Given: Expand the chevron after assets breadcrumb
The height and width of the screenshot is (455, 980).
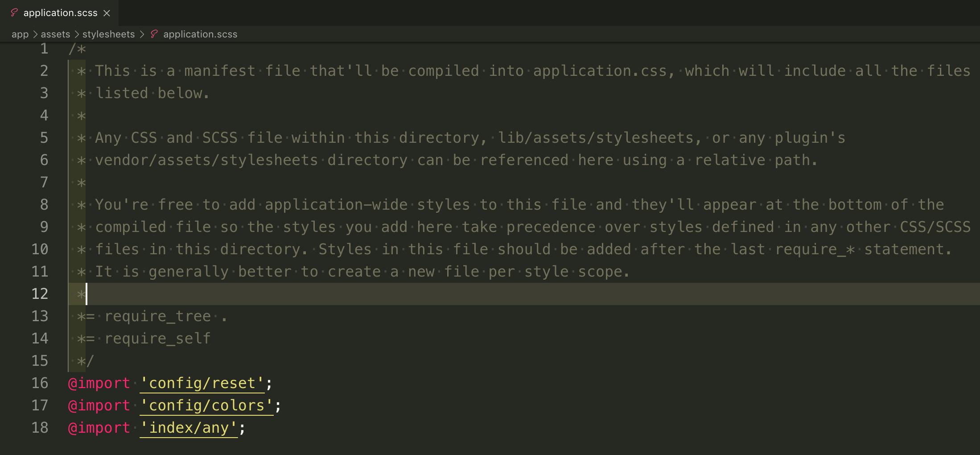Looking at the screenshot, I should [x=77, y=34].
